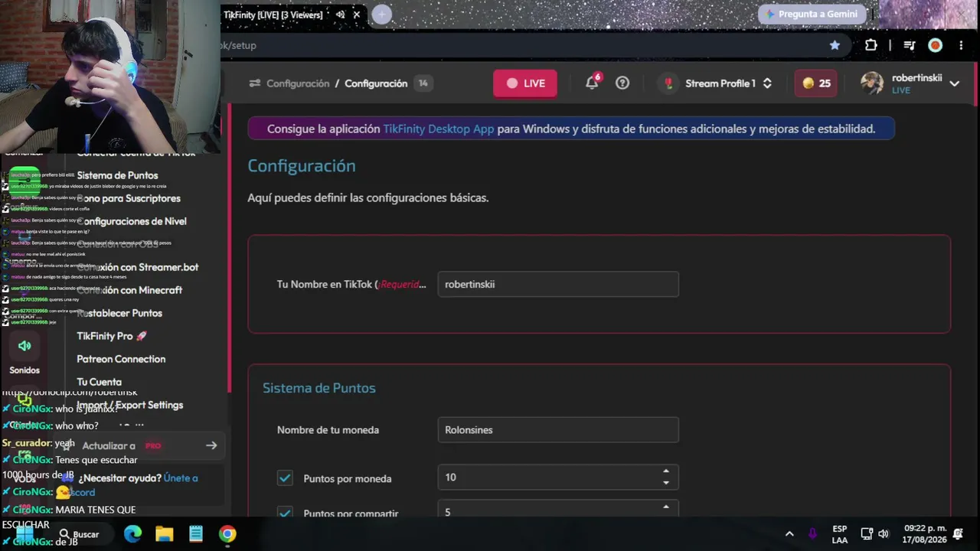Open Sistema de Puntos in the sidebar
Viewport: 980px width, 551px height.
117,175
